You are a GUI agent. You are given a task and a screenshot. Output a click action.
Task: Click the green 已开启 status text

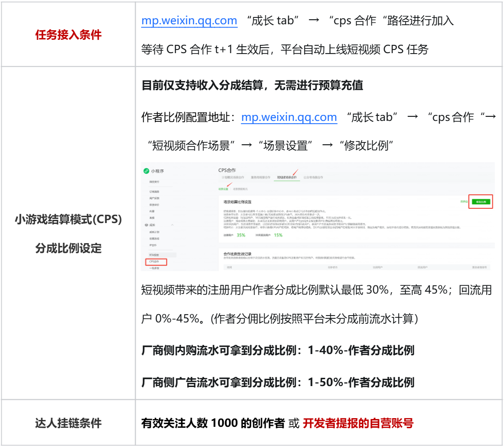pyautogui.click(x=464, y=202)
